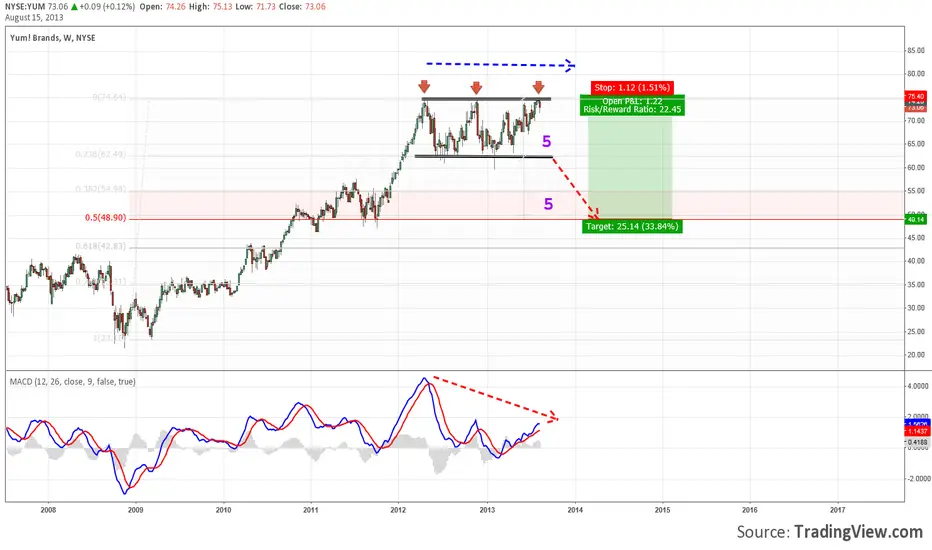Click the 4.0000 MACD axis label
932x550 pixels.
[918, 386]
